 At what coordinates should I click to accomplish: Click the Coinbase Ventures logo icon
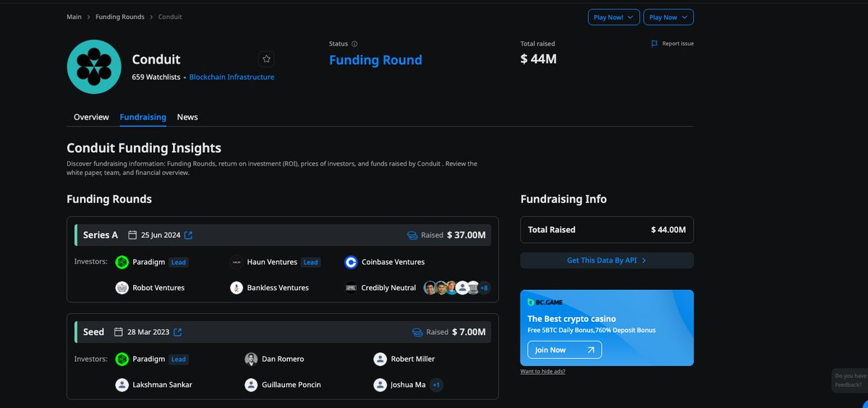point(351,262)
